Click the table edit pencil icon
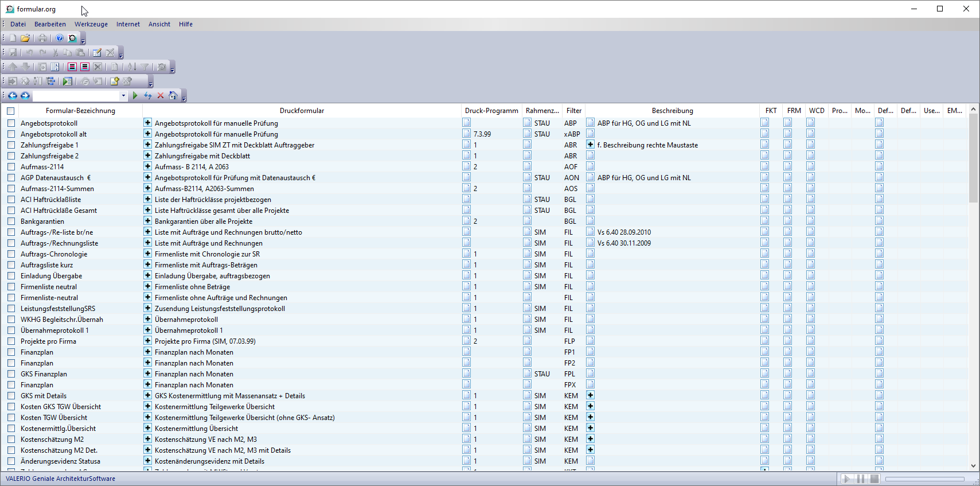Image resolution: width=980 pixels, height=486 pixels. click(97, 53)
